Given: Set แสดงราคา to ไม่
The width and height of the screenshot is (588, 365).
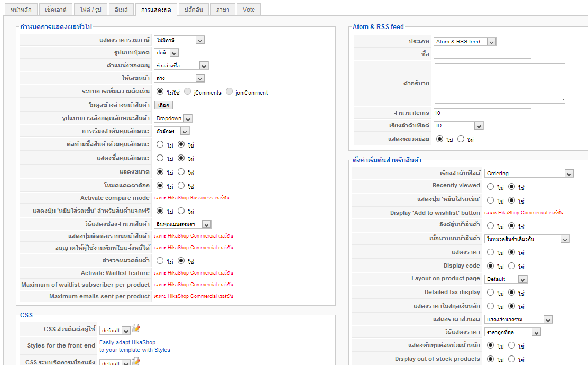Looking at the screenshot, I should tap(490, 252).
